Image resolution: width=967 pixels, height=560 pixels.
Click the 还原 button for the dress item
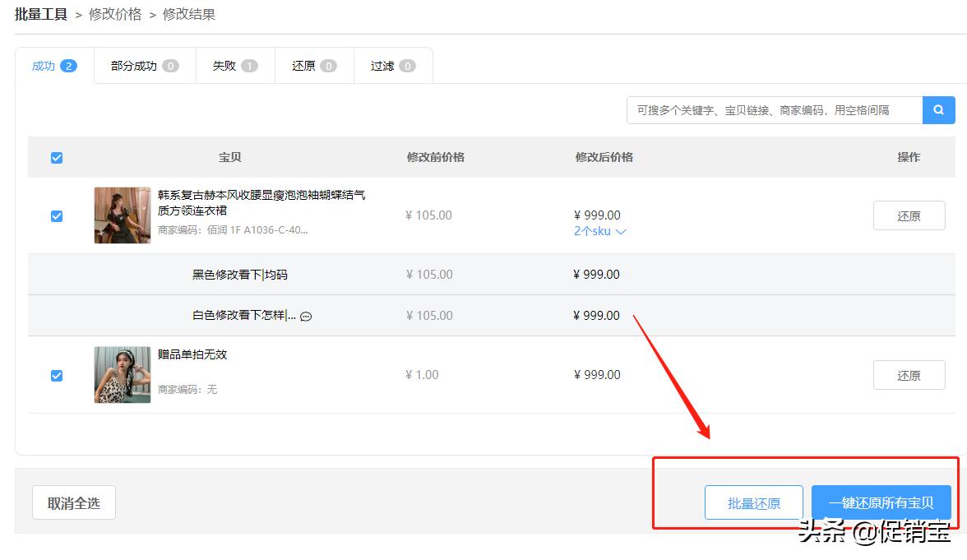coord(909,215)
